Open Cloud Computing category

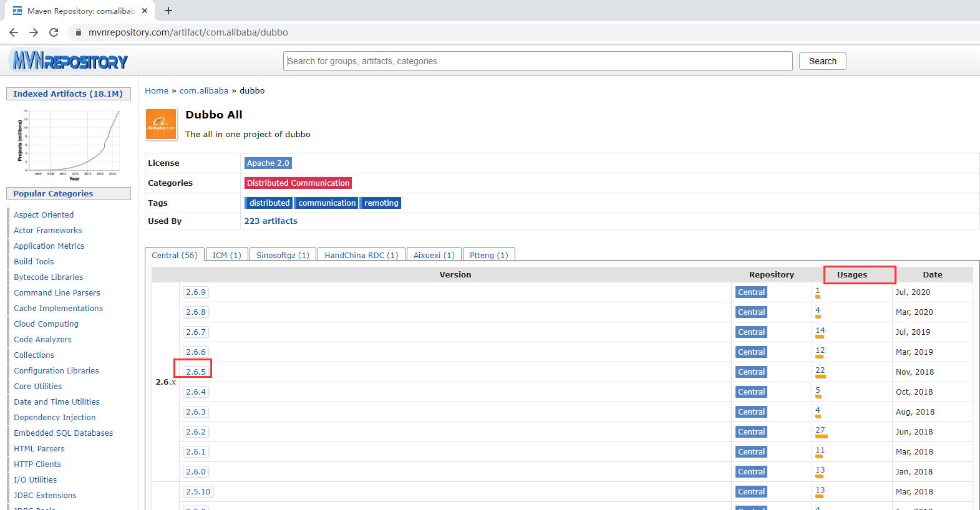click(46, 324)
